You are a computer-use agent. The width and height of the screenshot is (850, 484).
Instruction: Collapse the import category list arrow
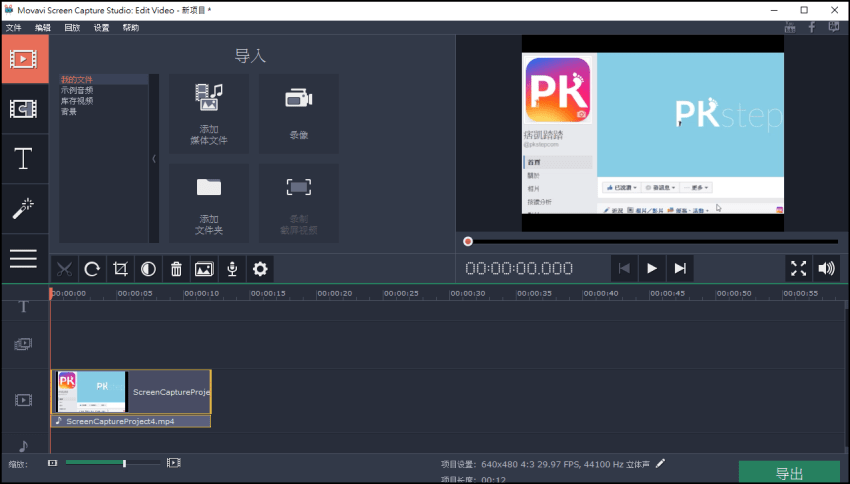[x=154, y=159]
